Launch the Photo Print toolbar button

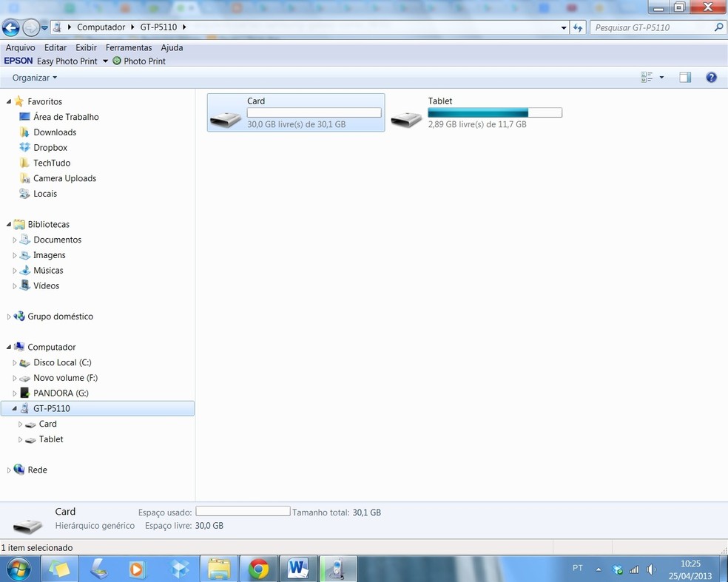(x=139, y=61)
